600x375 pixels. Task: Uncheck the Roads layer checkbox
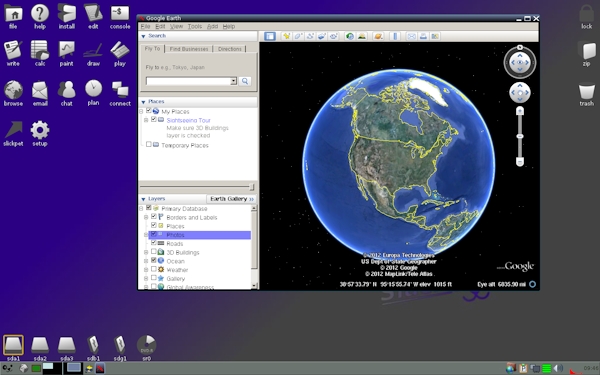(154, 243)
